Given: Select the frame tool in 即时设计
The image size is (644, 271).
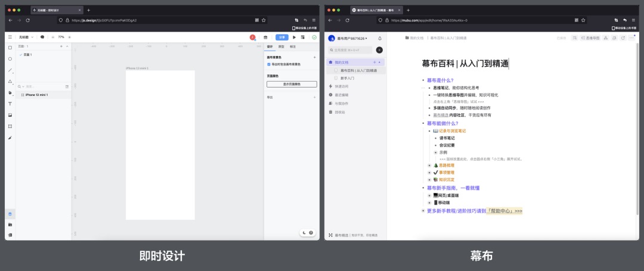Looking at the screenshot, I should (x=10, y=126).
